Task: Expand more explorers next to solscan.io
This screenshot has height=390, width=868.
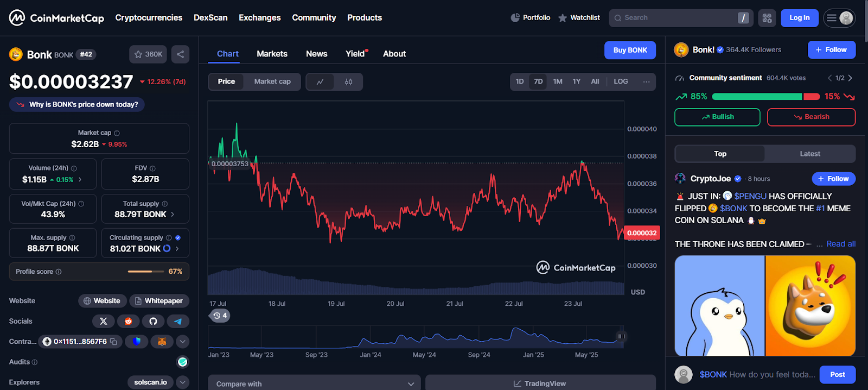Action: [x=183, y=382]
